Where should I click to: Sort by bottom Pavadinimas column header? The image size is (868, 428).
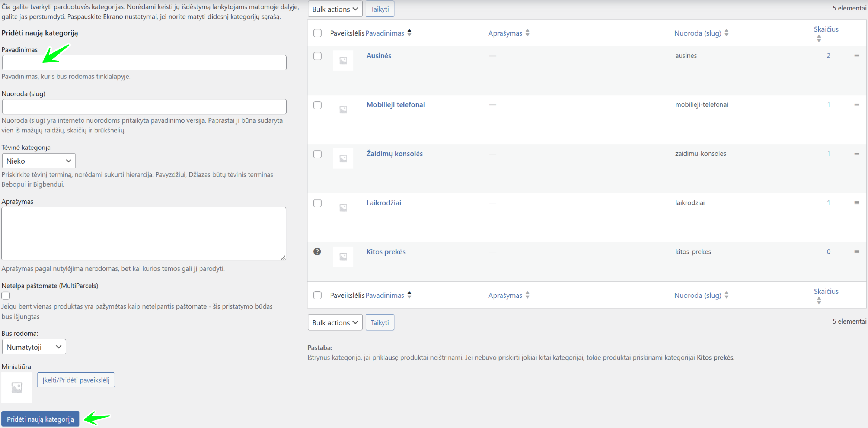(384, 295)
